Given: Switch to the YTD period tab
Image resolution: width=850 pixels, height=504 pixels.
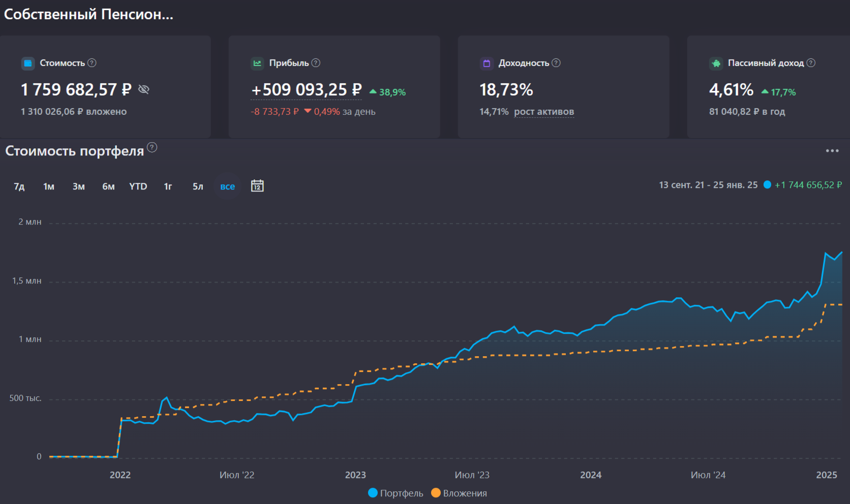Looking at the screenshot, I should [x=138, y=186].
